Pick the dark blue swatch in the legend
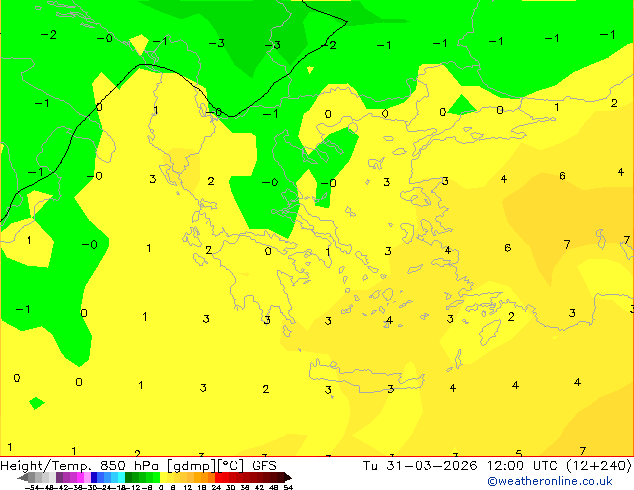Image resolution: width=634 pixels, height=490 pixels. (94, 477)
